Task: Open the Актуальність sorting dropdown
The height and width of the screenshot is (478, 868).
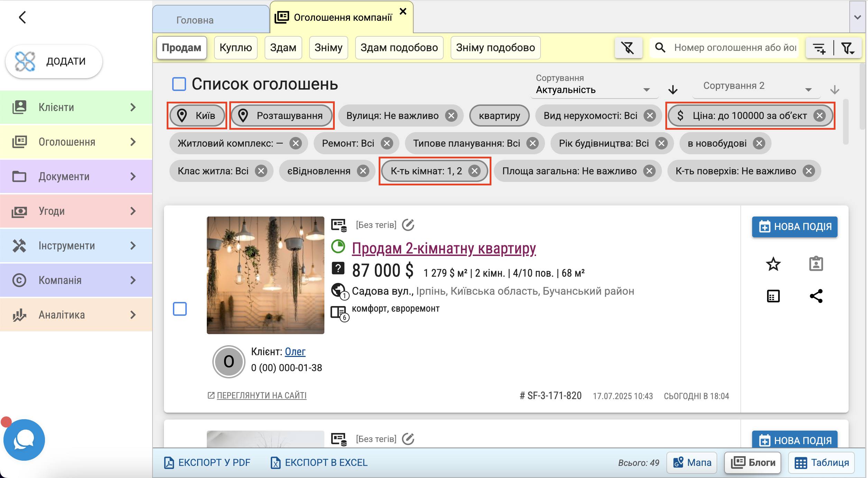Action: 591,90
